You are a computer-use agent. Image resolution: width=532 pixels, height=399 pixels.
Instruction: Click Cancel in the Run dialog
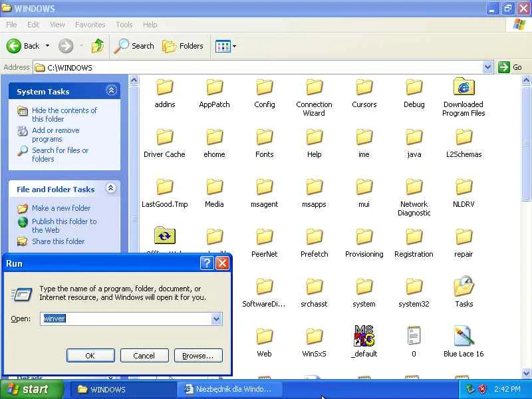(x=144, y=356)
